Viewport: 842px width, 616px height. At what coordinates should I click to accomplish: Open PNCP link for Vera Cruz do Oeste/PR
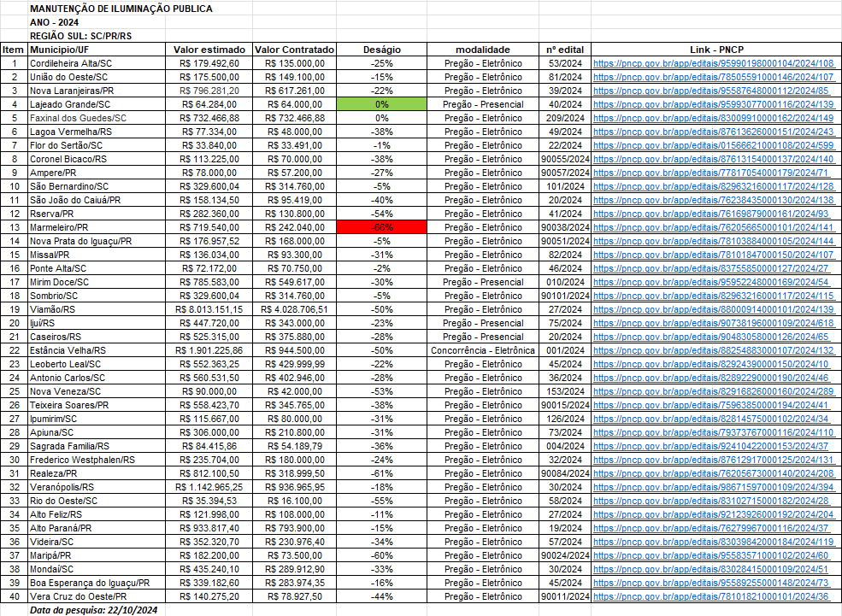tap(711, 596)
